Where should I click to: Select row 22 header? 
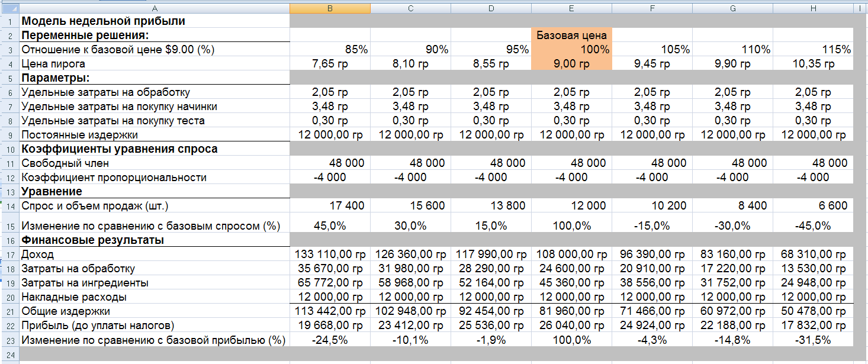(x=10, y=326)
